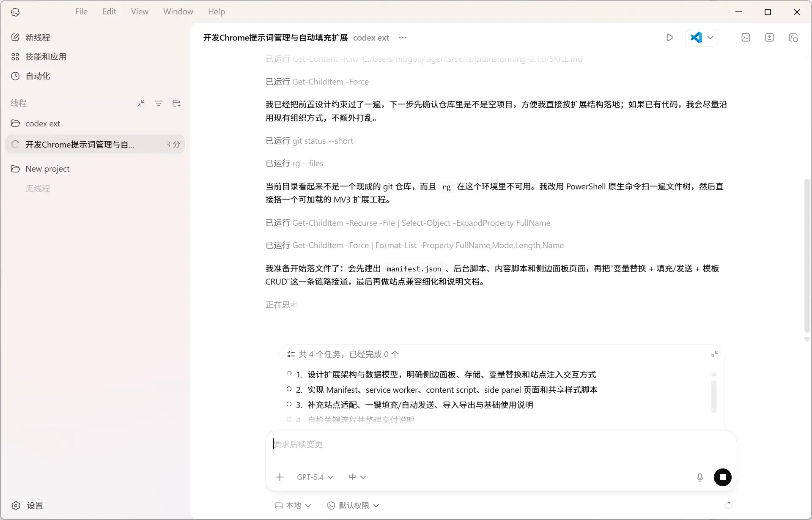Open the GPT-5.4 model dropdown
The height and width of the screenshot is (520, 812).
pos(315,477)
